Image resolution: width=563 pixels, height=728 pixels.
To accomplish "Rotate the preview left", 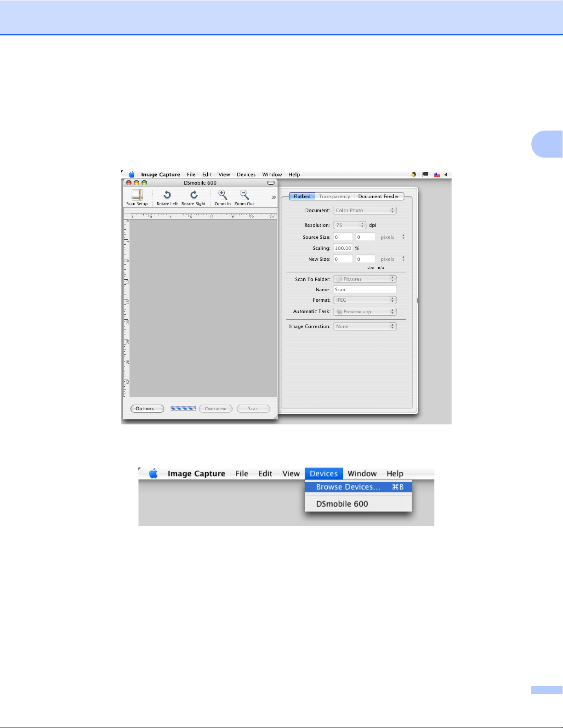I will [x=167, y=198].
